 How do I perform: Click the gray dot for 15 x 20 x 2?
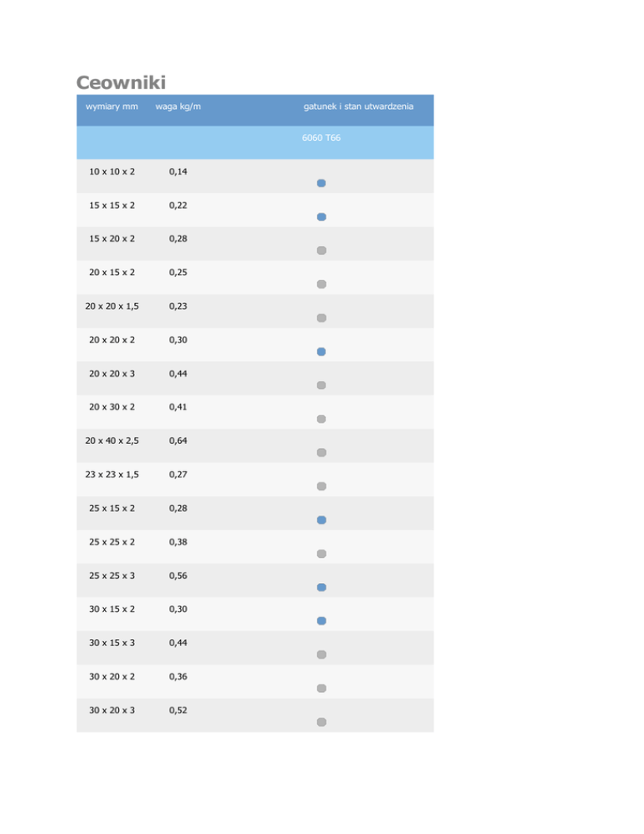click(x=321, y=250)
